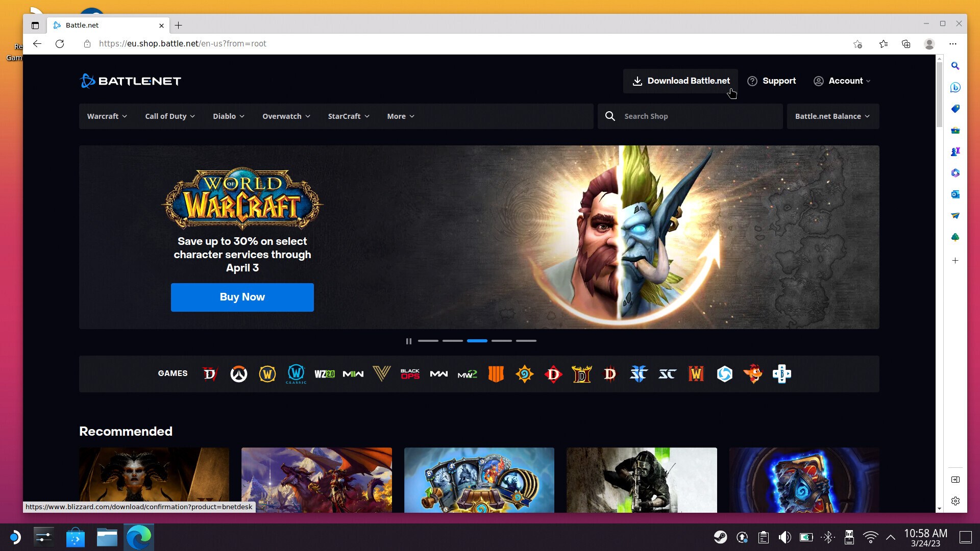The width and height of the screenshot is (980, 551).
Task: Go back with the browser back arrow
Action: point(37,44)
